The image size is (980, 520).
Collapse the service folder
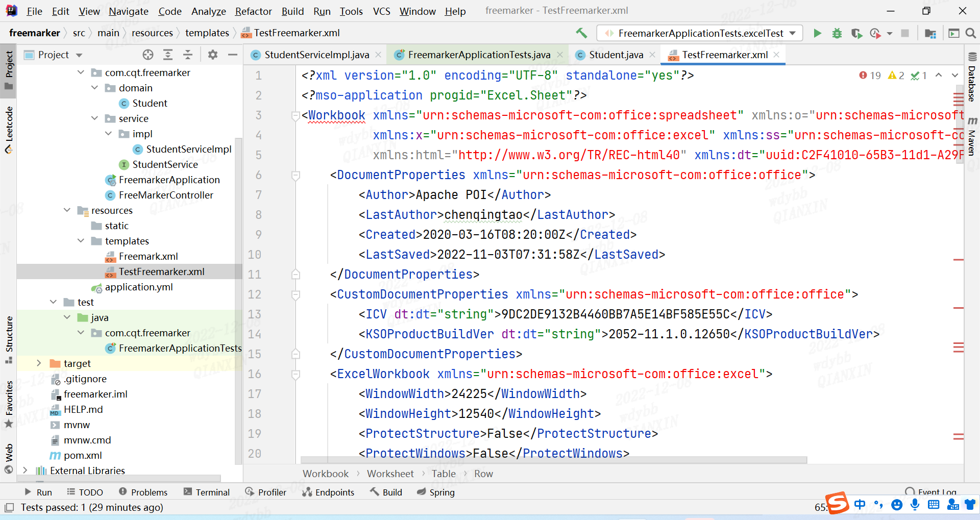coord(94,118)
